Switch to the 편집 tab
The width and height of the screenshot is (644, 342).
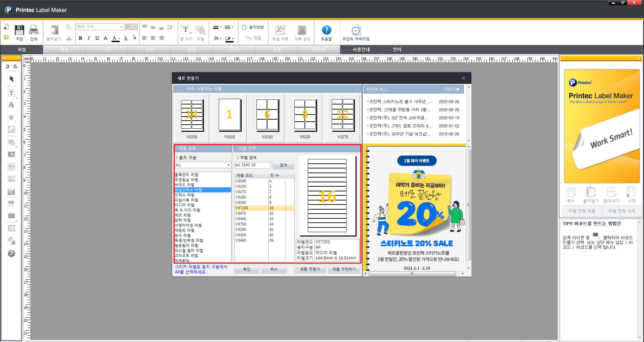pyautogui.click(x=64, y=50)
